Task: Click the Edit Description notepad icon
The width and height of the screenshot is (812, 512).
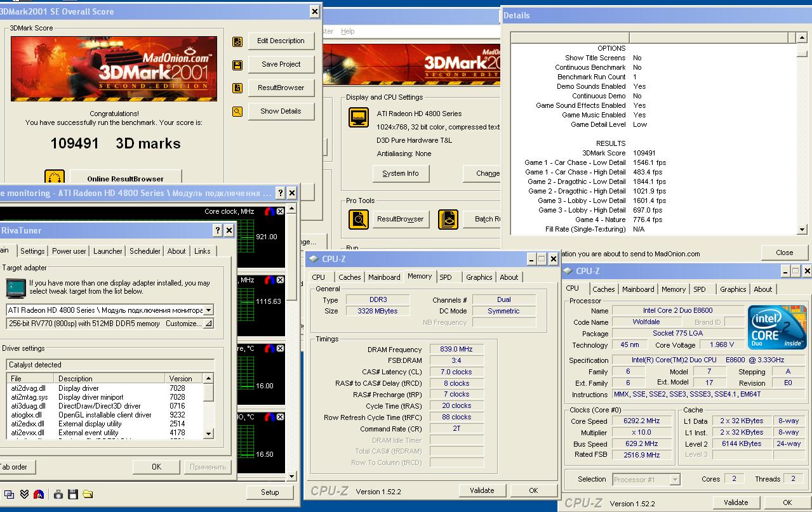Action: pos(237,41)
